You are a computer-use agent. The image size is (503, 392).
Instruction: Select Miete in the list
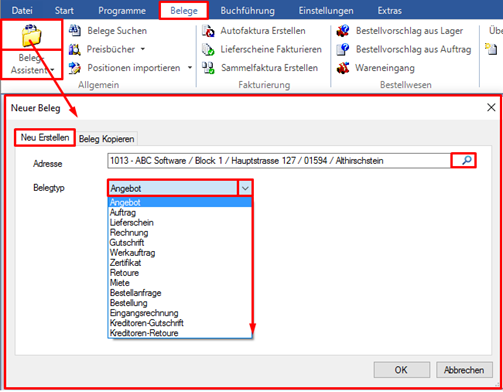[180, 283]
